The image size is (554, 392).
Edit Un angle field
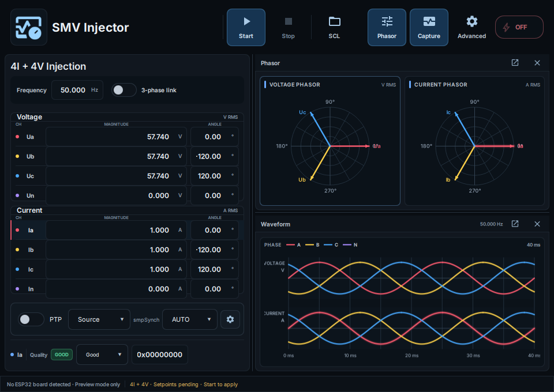(215, 195)
